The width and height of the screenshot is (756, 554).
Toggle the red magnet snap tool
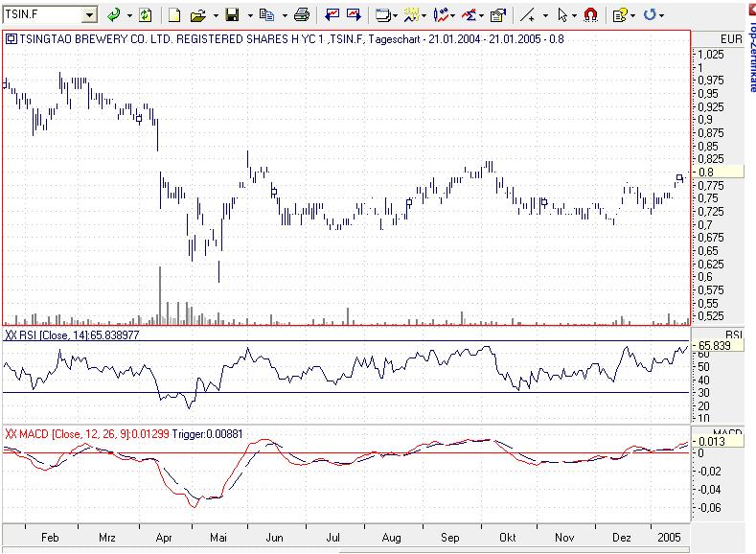click(x=590, y=15)
